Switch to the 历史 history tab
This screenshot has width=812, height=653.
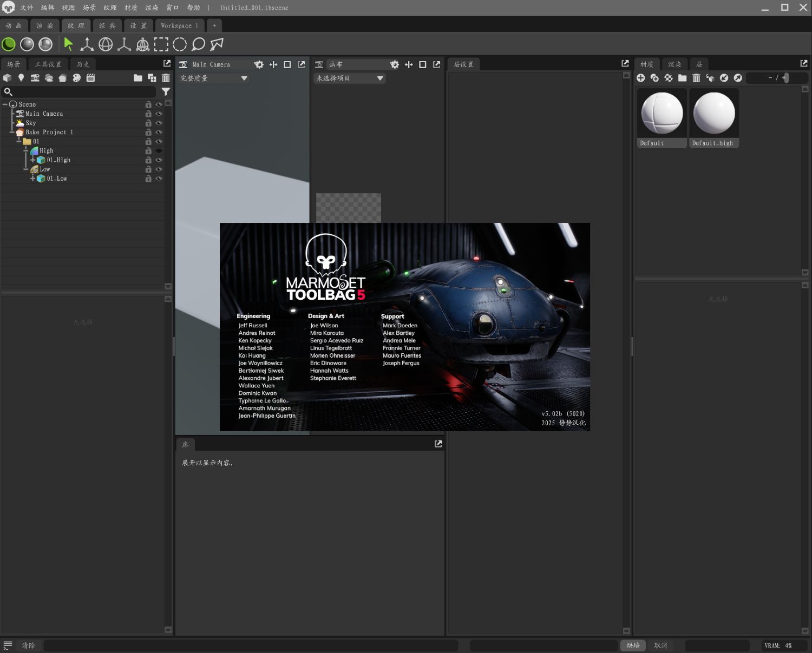(83, 64)
